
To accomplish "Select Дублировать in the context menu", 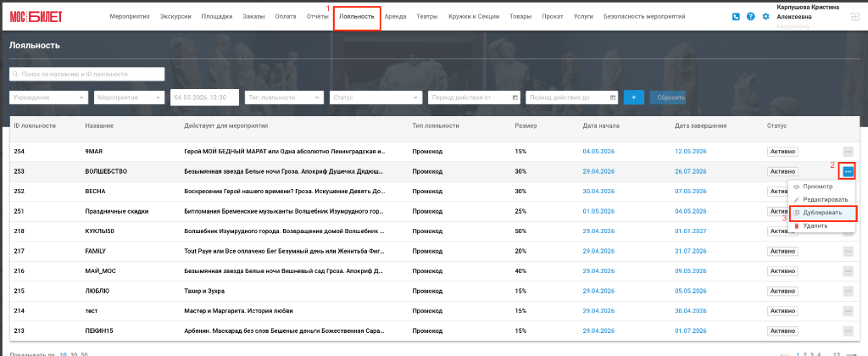I will pyautogui.click(x=822, y=213).
